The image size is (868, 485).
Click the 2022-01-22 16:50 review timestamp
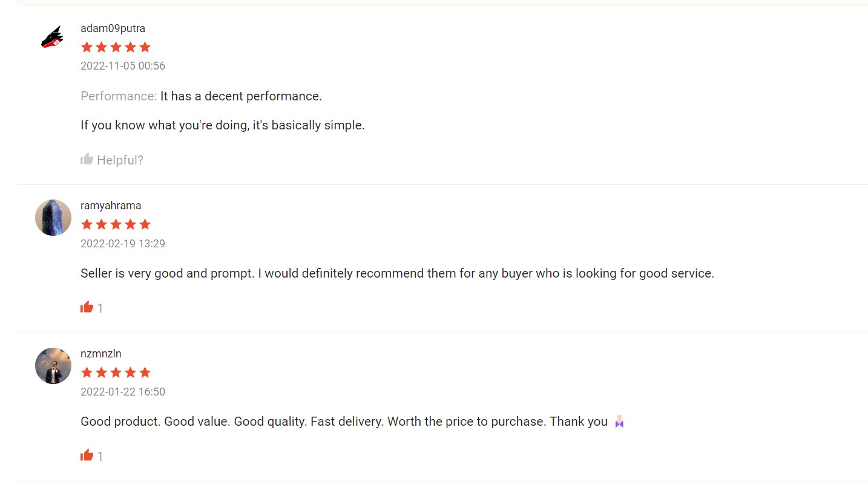click(123, 392)
